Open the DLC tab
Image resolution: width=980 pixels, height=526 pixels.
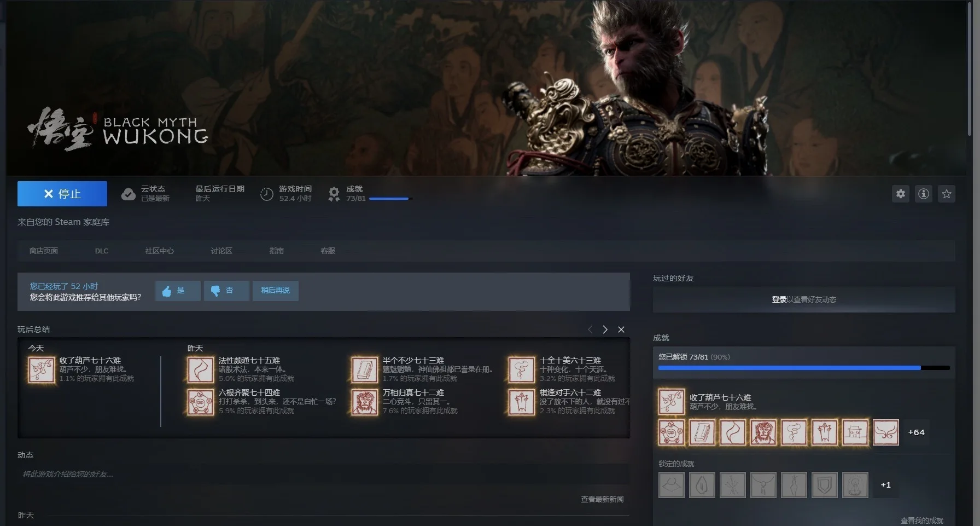coord(102,251)
